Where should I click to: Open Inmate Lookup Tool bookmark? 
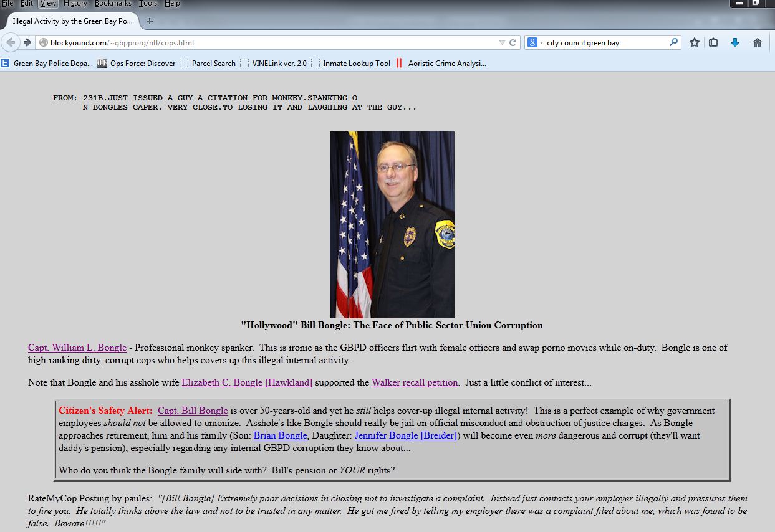coord(351,63)
